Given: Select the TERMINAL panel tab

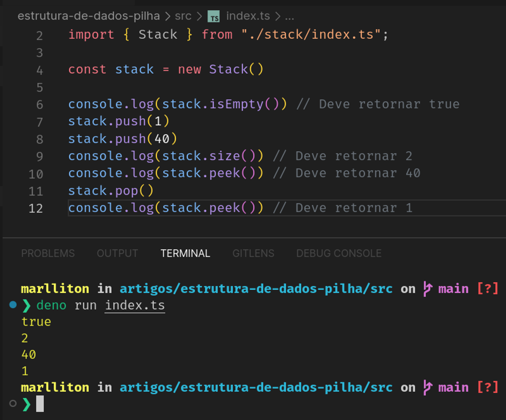Looking at the screenshot, I should pyautogui.click(x=185, y=253).
